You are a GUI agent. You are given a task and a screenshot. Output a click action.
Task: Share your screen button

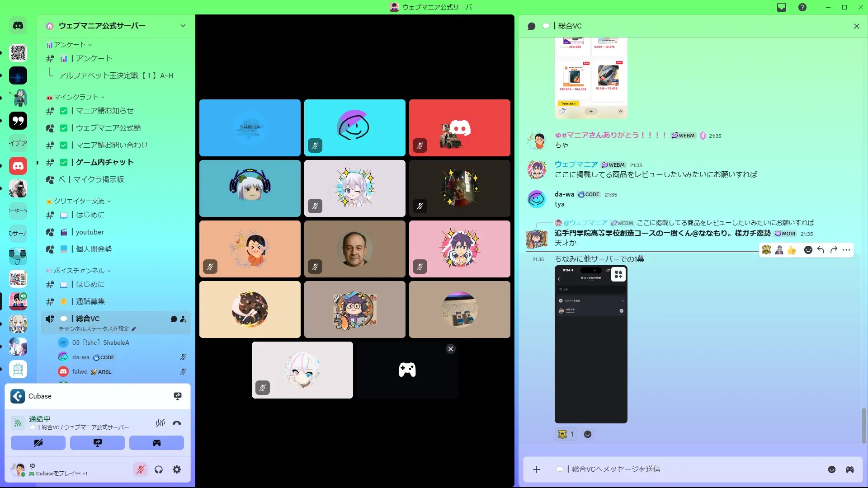tap(97, 443)
